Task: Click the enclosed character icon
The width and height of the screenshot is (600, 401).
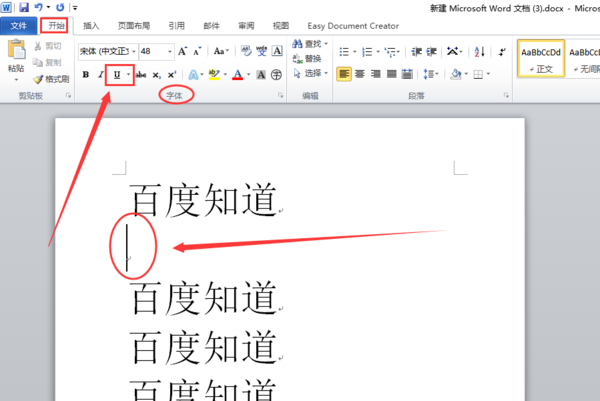Action: (x=276, y=75)
